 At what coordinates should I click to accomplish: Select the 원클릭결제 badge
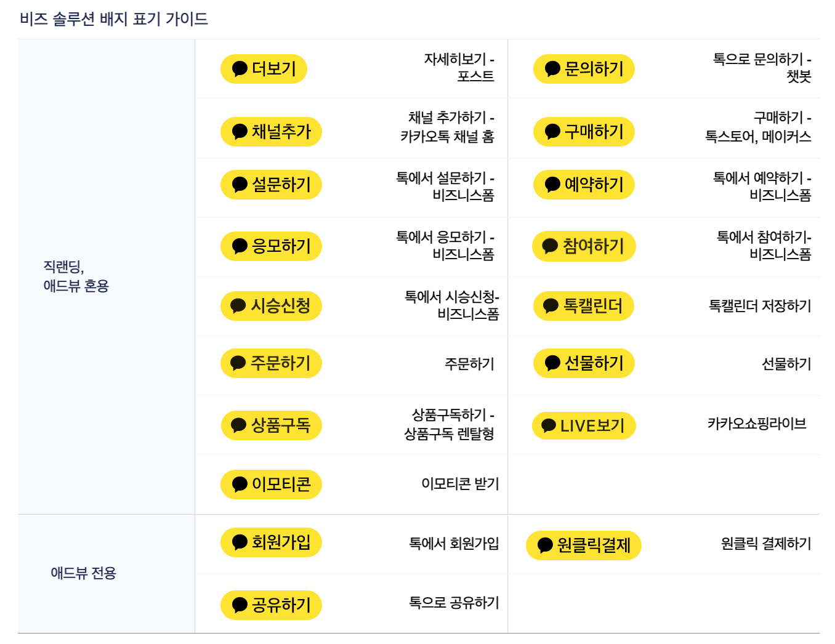click(x=584, y=545)
